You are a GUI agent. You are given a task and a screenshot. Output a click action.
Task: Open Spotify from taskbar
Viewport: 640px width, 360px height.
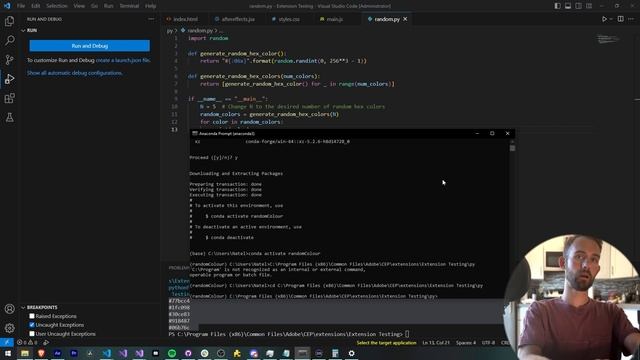pos(172,353)
